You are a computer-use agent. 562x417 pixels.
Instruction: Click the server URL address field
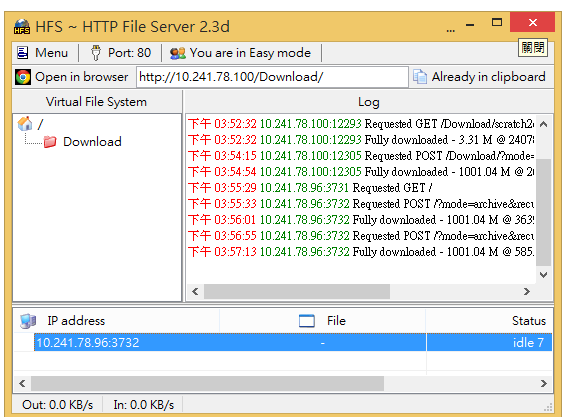[x=272, y=77]
